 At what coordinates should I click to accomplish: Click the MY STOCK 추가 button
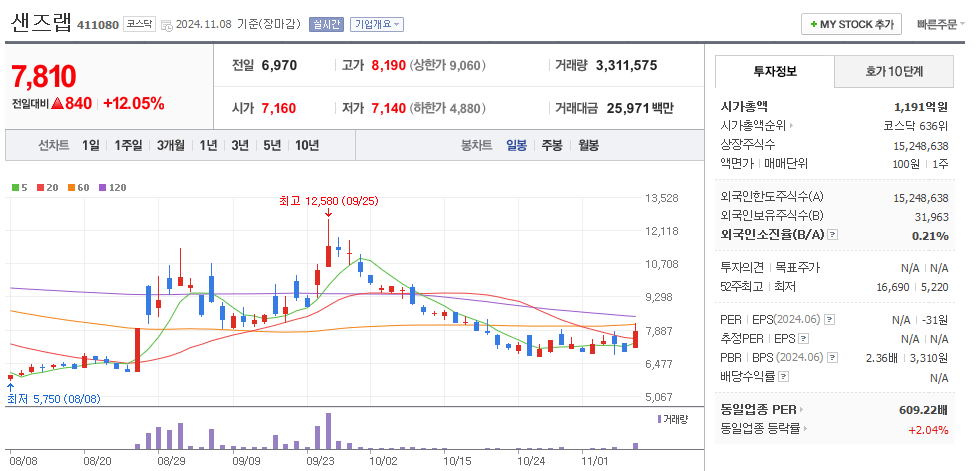[851, 24]
